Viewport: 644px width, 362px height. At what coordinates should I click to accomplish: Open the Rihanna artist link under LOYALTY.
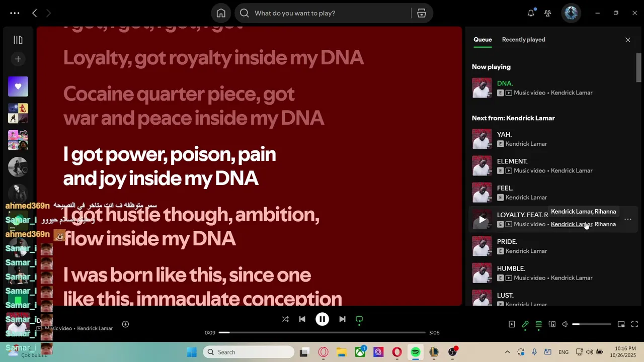[x=605, y=224]
